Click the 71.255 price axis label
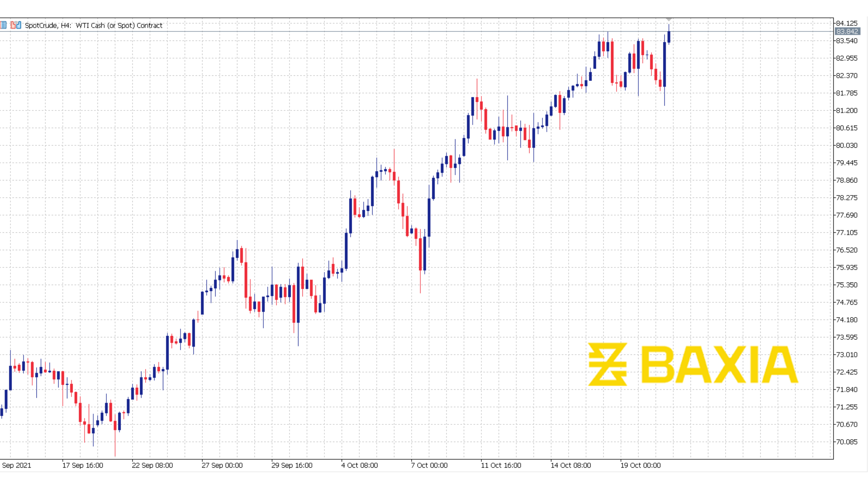The width and height of the screenshot is (868, 489). click(x=847, y=407)
